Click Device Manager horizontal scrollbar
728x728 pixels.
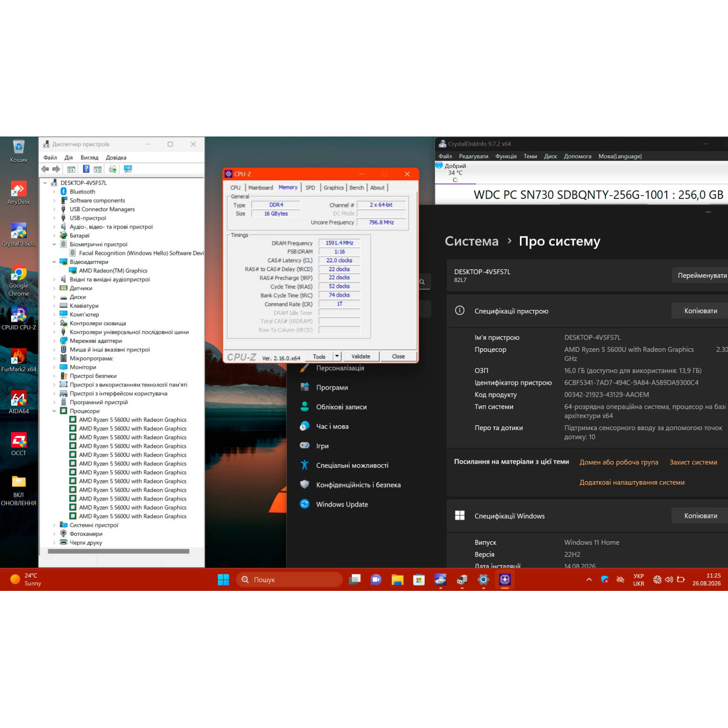(118, 551)
